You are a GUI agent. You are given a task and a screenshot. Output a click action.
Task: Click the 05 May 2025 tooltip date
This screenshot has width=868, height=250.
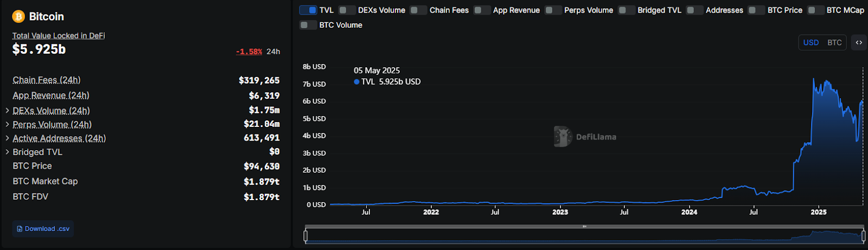377,70
